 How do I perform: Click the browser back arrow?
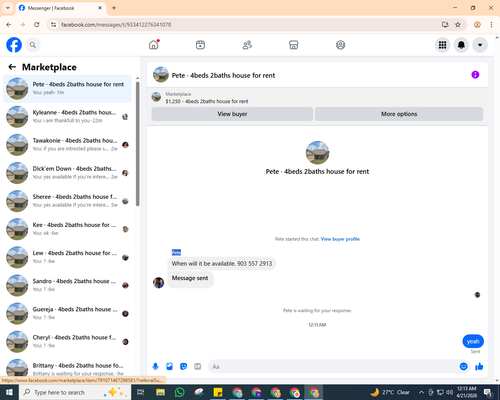click(9, 25)
